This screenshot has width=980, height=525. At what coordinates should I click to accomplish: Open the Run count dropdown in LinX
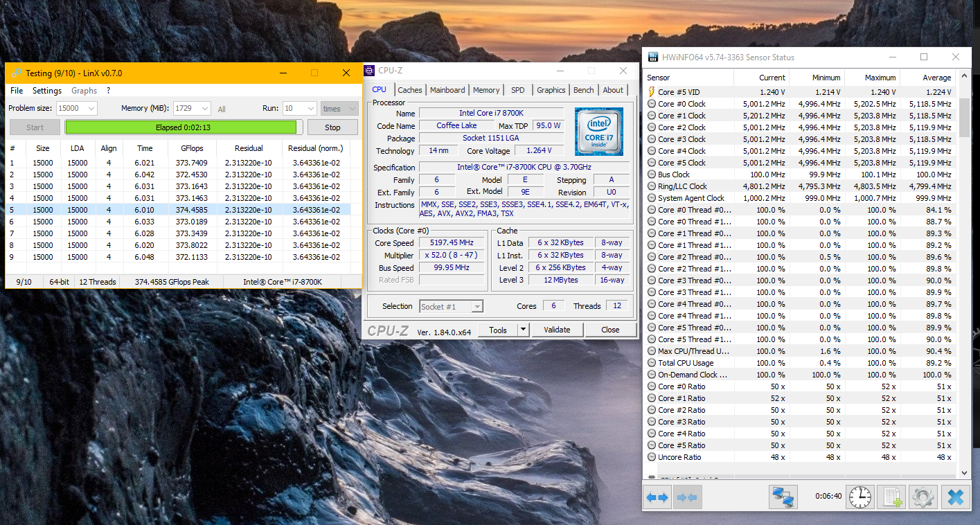click(299, 108)
